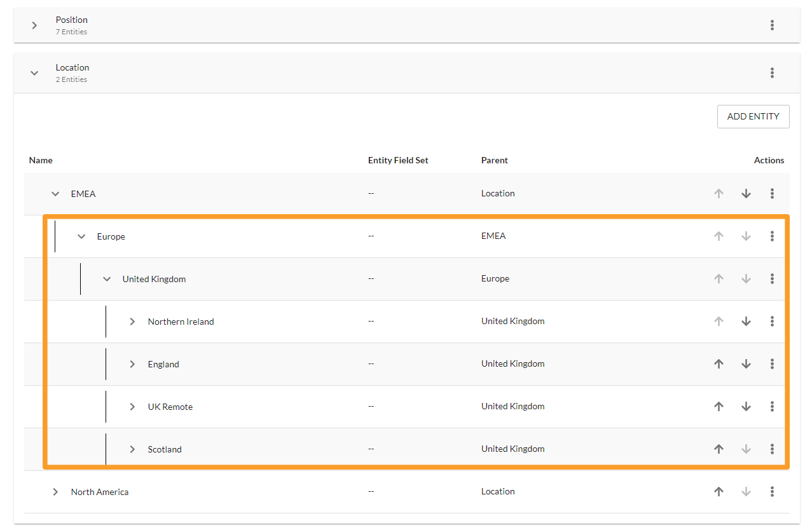
Task: Move Scotland entity up
Action: pos(719,449)
